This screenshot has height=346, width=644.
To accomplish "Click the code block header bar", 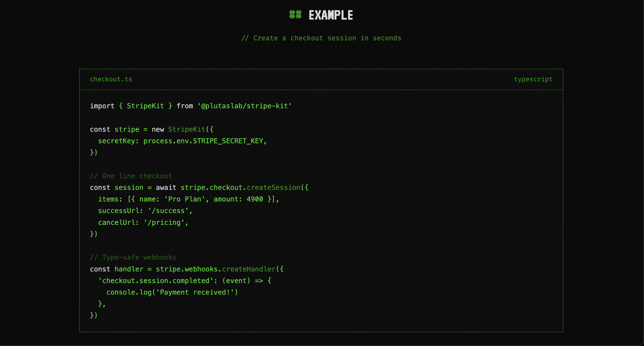I will (x=321, y=79).
